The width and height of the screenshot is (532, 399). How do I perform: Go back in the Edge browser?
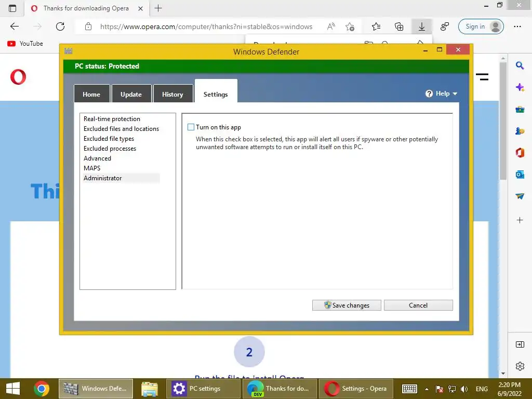(14, 26)
